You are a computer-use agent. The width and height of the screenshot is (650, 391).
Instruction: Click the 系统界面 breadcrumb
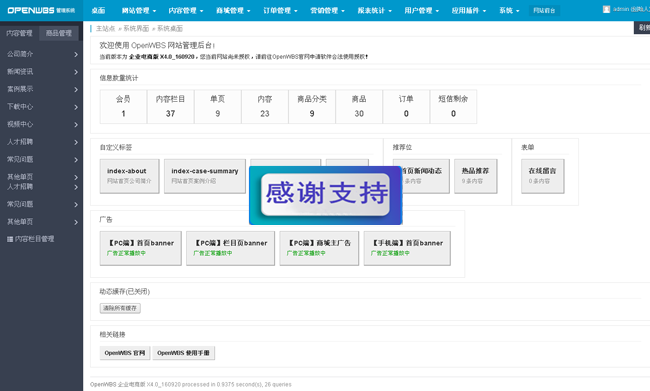[x=136, y=28]
